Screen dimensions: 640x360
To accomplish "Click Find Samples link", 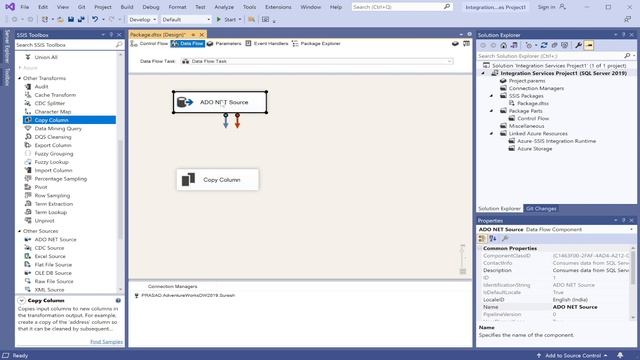I will click(x=106, y=342).
